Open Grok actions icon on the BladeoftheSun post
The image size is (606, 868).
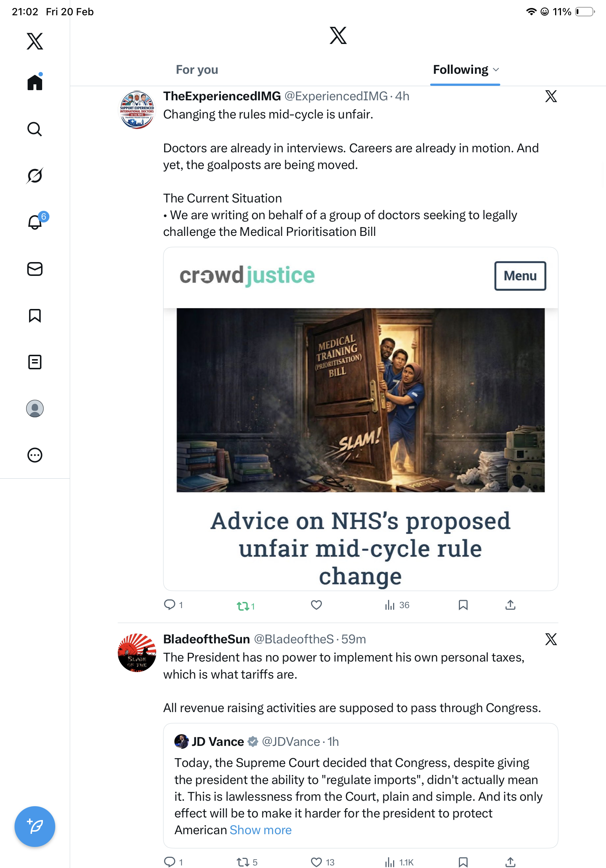(x=551, y=639)
